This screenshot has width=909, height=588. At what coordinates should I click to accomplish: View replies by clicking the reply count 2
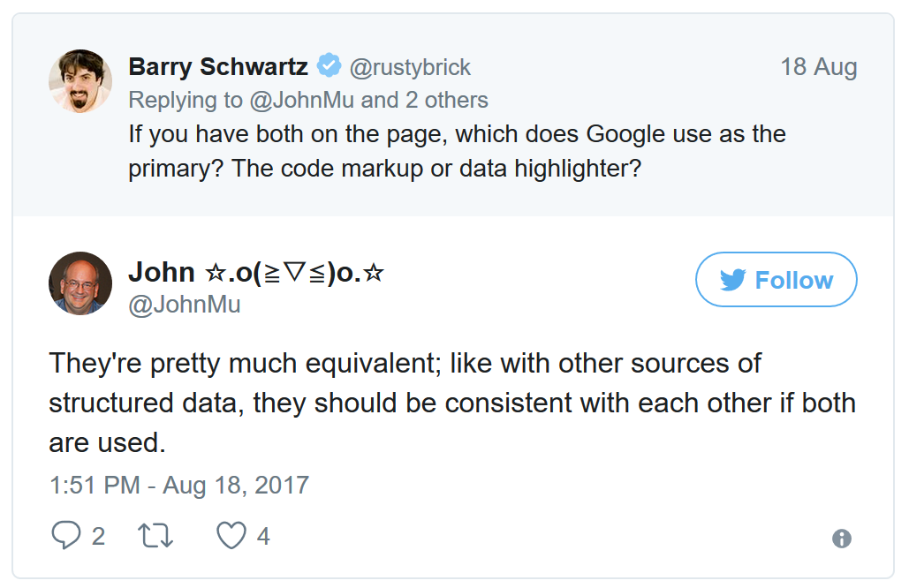[x=98, y=535]
